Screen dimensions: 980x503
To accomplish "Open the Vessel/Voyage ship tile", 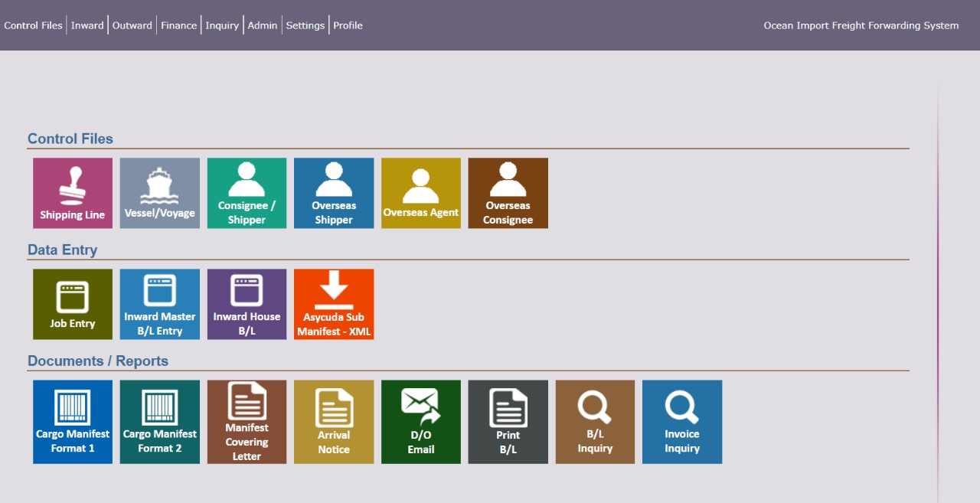I will (x=160, y=193).
